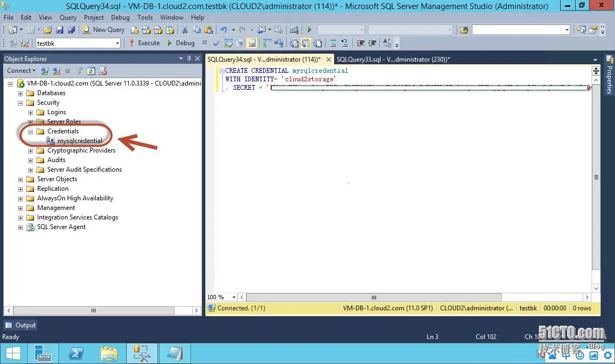Open the Find combo box dropdown arrow
This screenshot has height=364, width=615.
(567, 30)
